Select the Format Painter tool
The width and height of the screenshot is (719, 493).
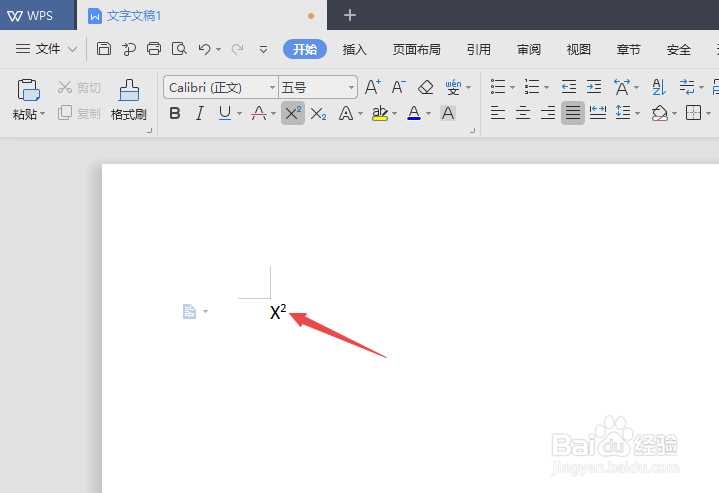coord(129,100)
